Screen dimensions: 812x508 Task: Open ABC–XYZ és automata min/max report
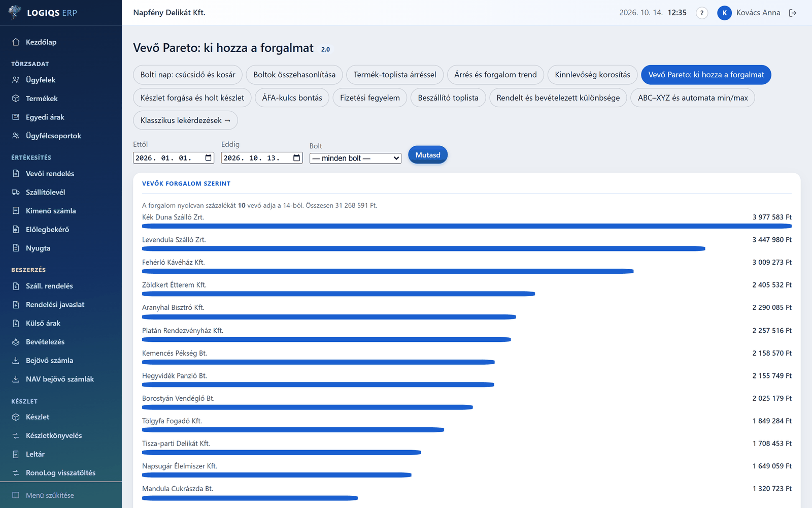click(693, 98)
